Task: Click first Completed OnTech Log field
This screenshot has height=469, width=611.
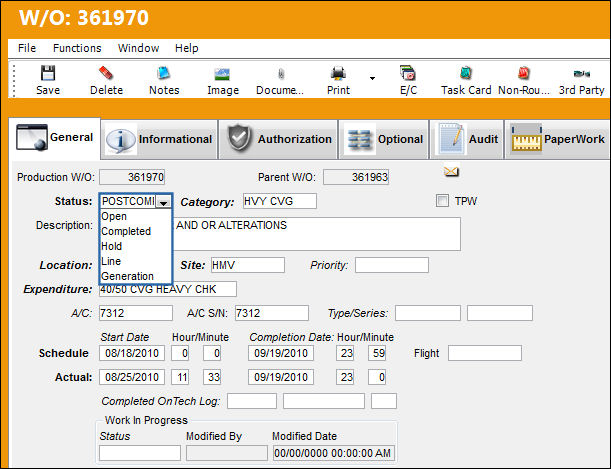Action: [252, 401]
